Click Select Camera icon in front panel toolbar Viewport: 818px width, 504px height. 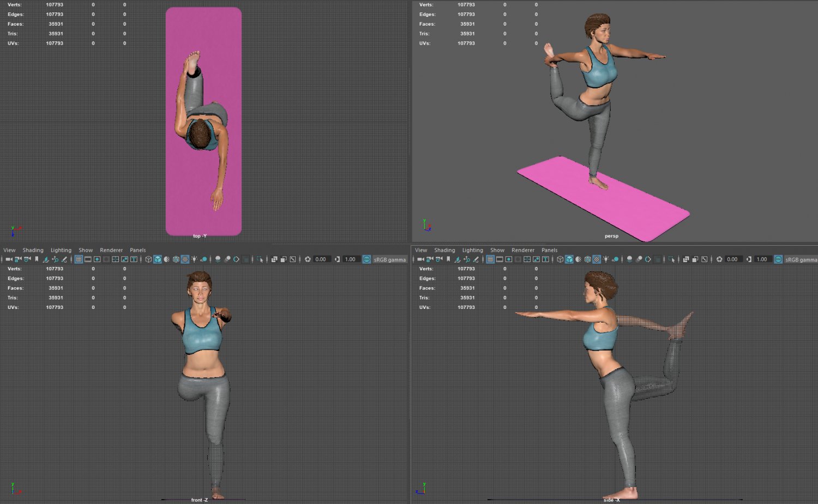pyautogui.click(x=9, y=259)
